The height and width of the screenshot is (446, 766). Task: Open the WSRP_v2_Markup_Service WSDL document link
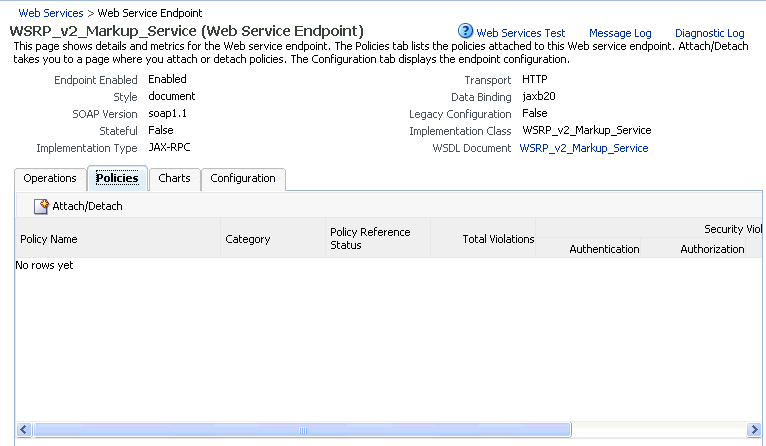tap(584, 148)
